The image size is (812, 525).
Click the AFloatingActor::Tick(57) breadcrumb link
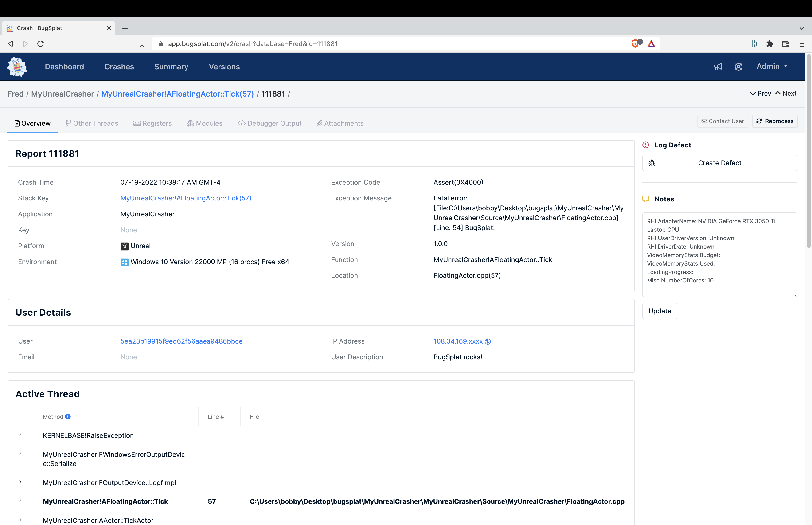pyautogui.click(x=178, y=94)
